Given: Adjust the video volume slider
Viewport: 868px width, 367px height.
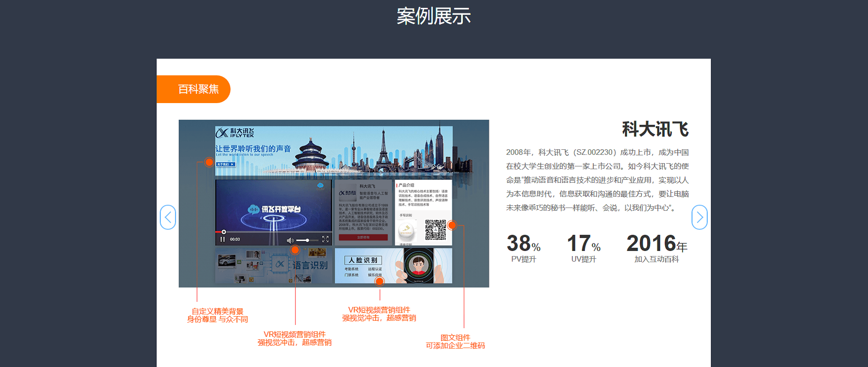Looking at the screenshot, I should coord(307,240).
